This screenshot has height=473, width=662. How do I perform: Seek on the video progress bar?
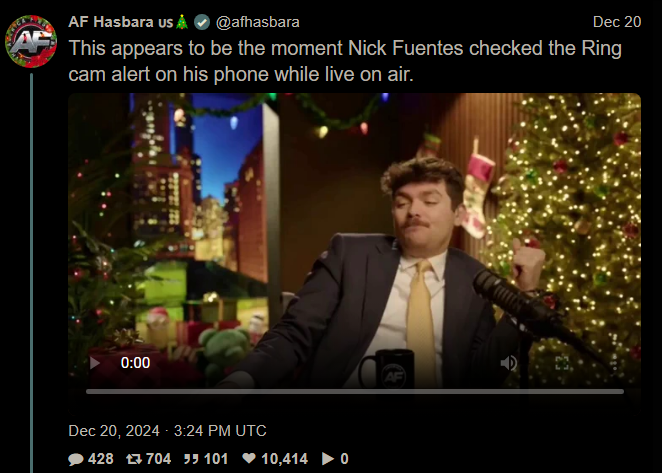point(355,391)
